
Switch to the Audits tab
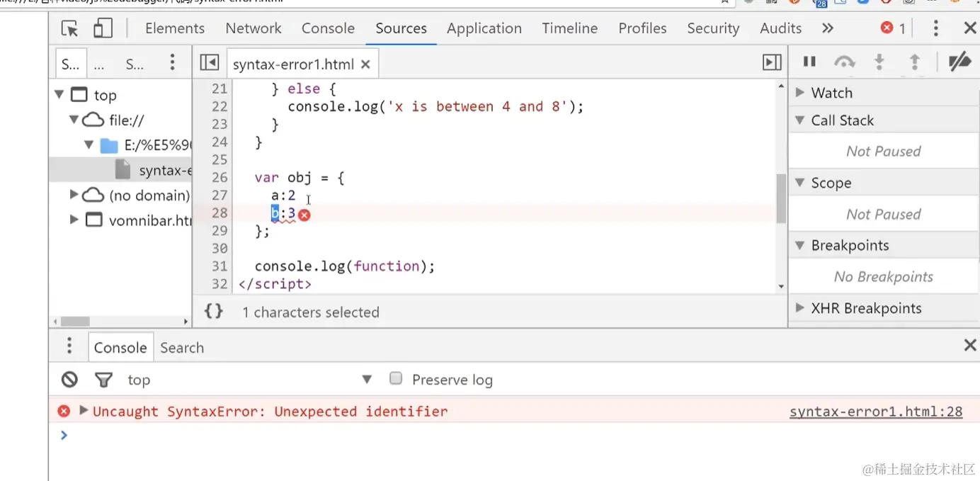(x=780, y=28)
